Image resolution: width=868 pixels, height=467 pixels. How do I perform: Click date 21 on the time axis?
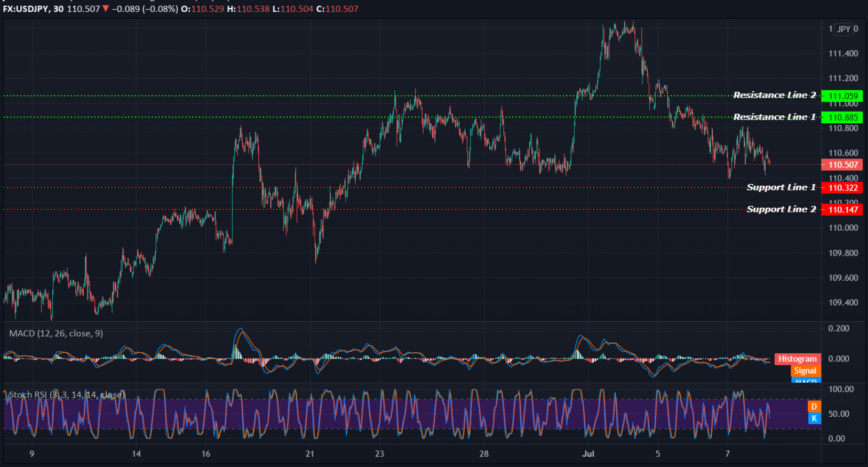point(310,454)
